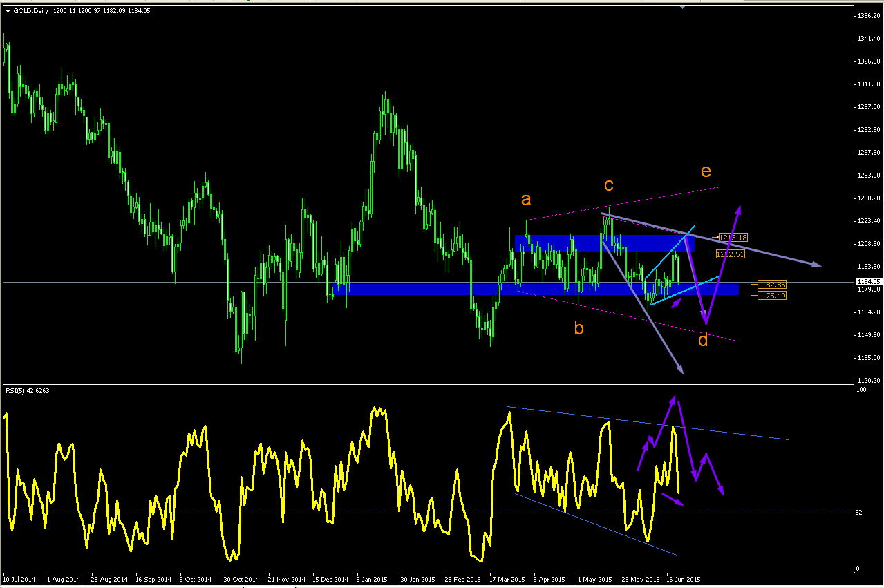
Task: Select the orange wave label 'a'
Action: (526, 200)
